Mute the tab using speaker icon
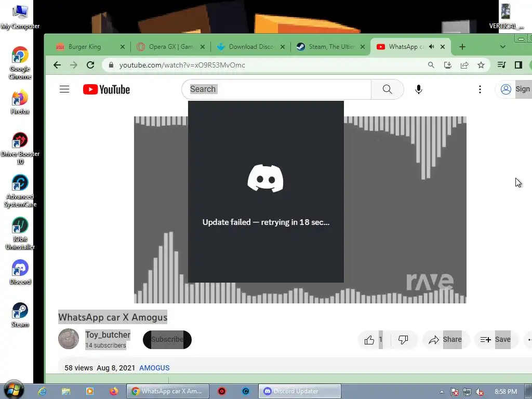The width and height of the screenshot is (532, 399). [431, 46]
